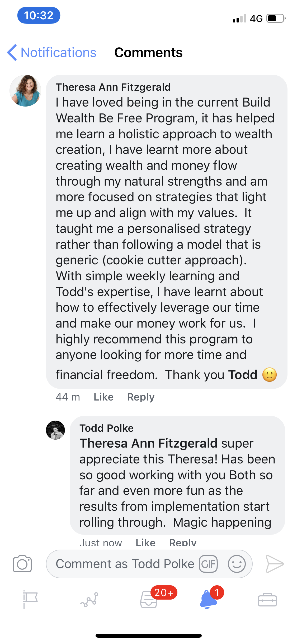The image size is (297, 644).
Task: View Theresa Ann Fitzgerald's profile picture
Action: (25, 91)
